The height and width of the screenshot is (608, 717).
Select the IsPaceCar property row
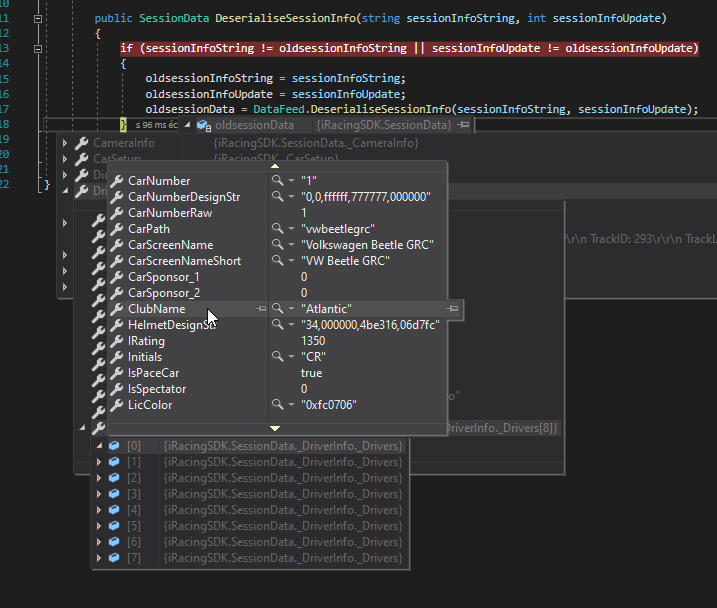pyautogui.click(x=278, y=373)
